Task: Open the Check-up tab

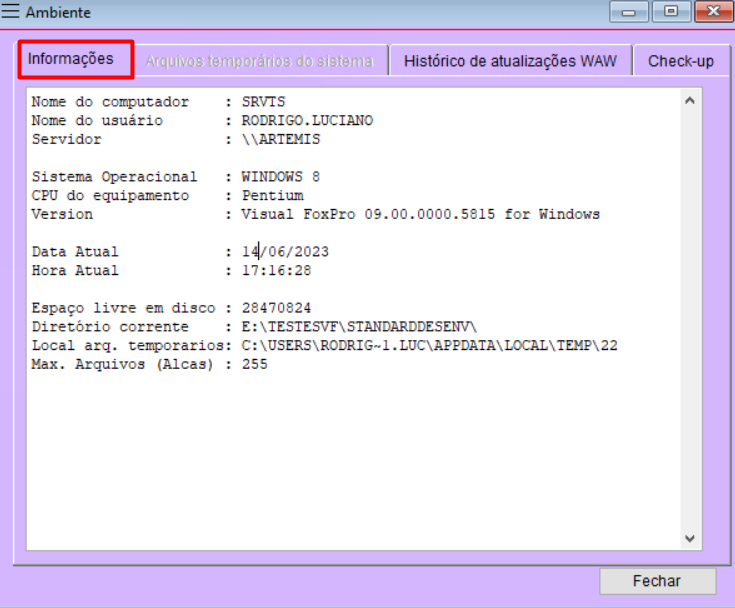Action: click(x=680, y=61)
